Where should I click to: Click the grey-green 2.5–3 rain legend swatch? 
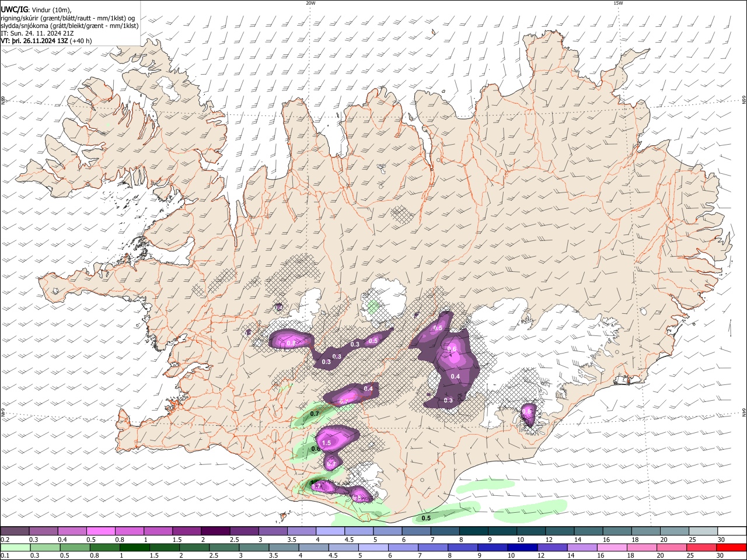click(224, 547)
